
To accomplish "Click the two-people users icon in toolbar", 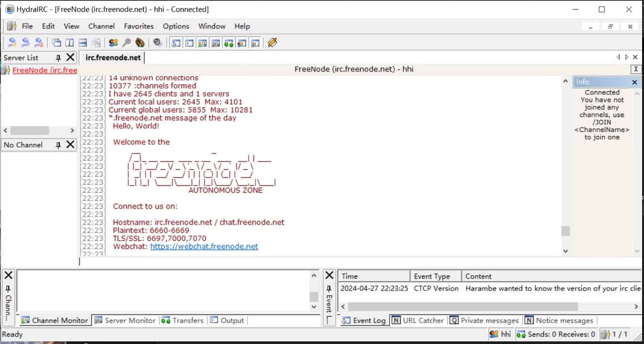I will [113, 43].
